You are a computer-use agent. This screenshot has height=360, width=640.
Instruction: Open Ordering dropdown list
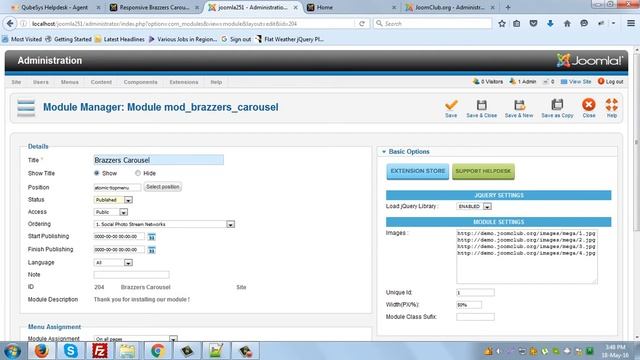click(164, 224)
